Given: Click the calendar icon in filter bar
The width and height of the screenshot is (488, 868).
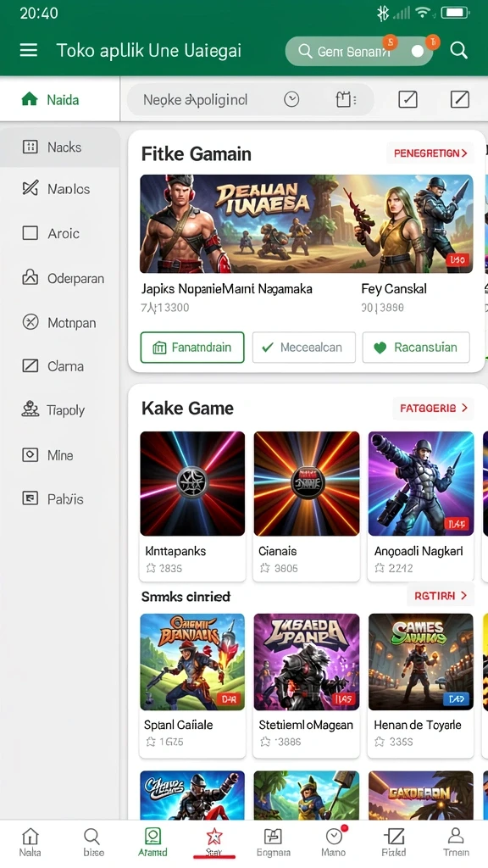Looking at the screenshot, I should tap(346, 100).
